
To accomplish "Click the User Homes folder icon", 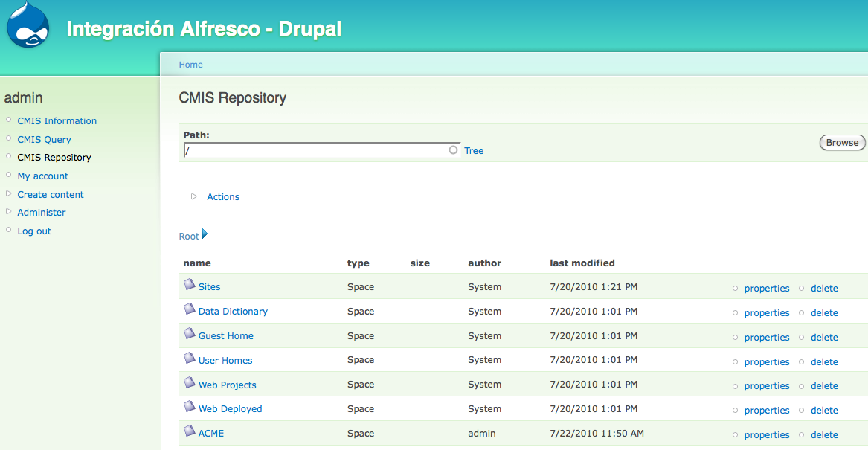I will (x=190, y=358).
